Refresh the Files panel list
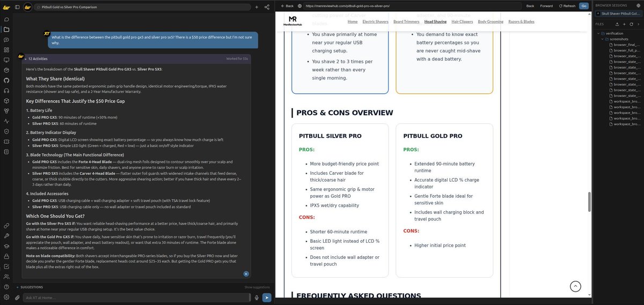Image resolution: width=644 pixels, height=305 pixels. [631, 24]
